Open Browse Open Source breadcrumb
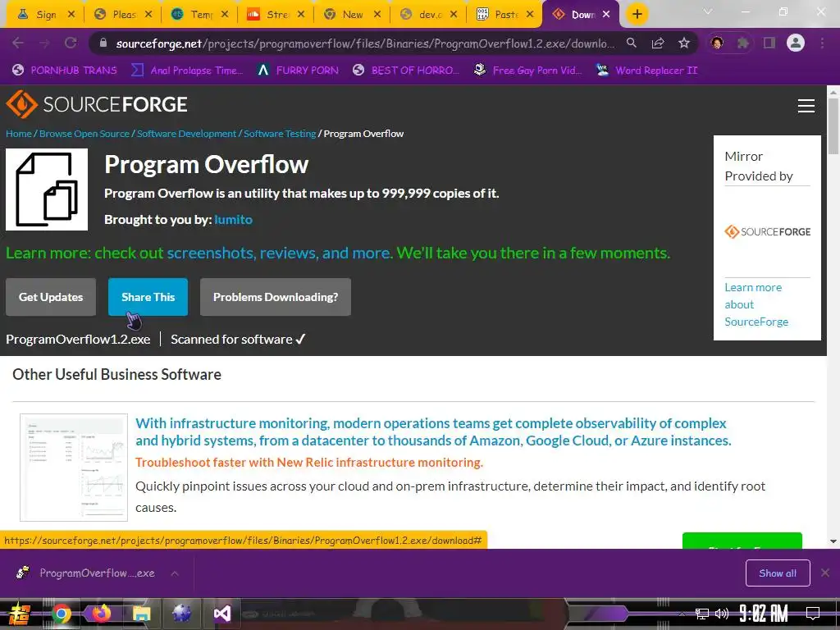 point(84,134)
